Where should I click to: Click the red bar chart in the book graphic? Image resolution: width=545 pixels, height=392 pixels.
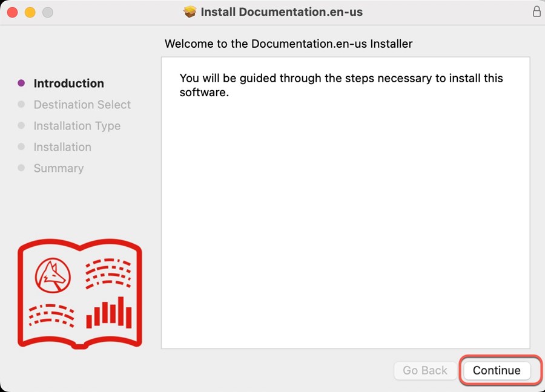click(109, 313)
